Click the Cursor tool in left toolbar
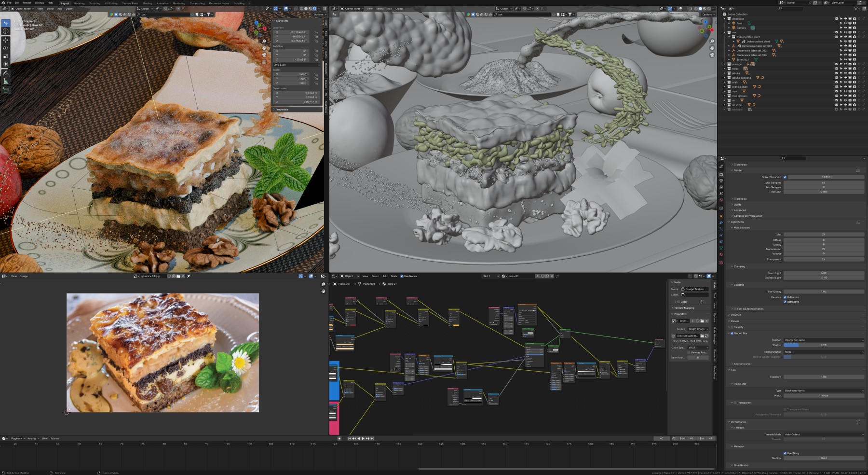 tap(5, 31)
